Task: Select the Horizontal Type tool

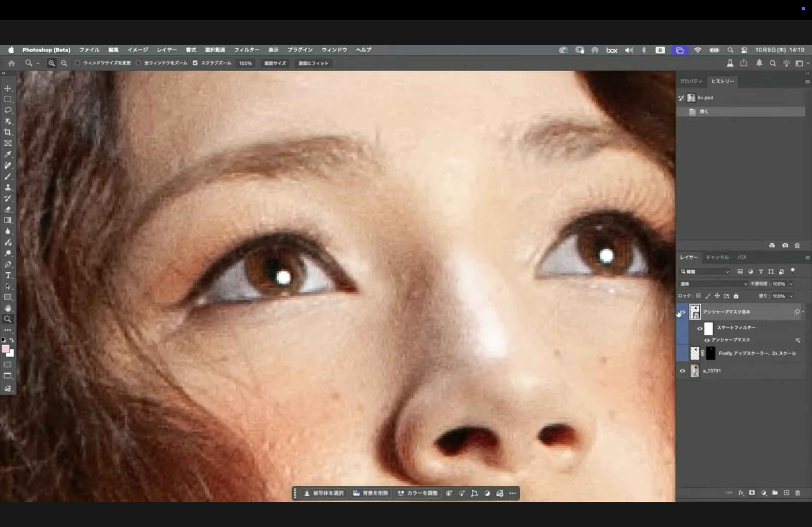Action: pyautogui.click(x=8, y=275)
